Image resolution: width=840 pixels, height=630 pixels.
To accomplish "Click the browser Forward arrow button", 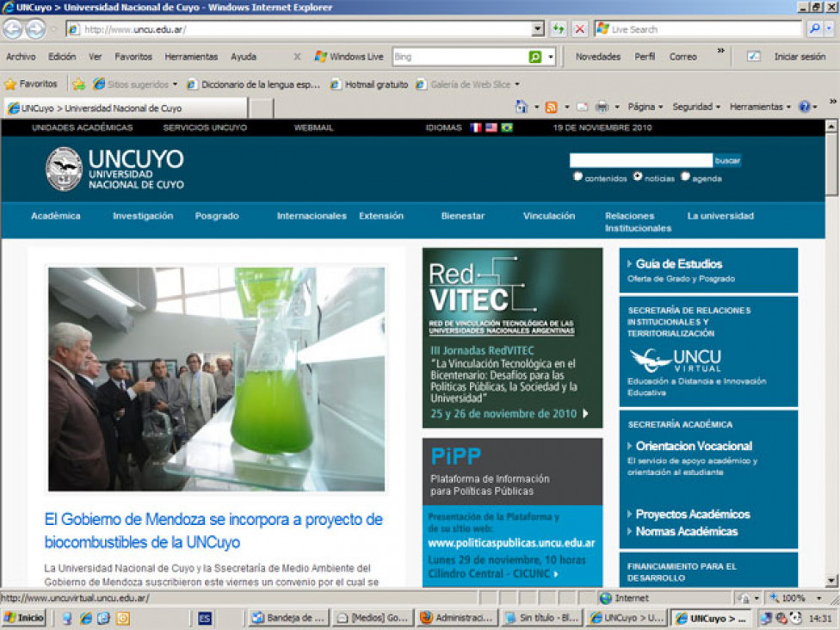I will (35, 29).
